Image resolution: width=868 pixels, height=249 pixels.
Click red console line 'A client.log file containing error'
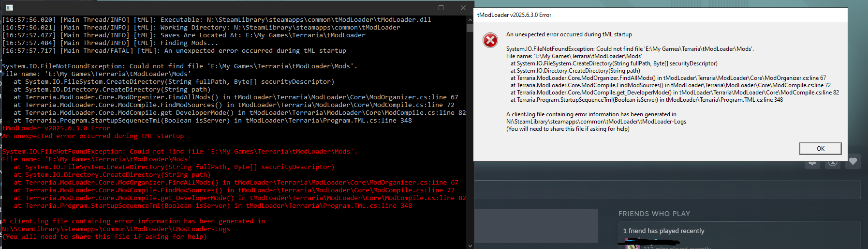point(133,221)
